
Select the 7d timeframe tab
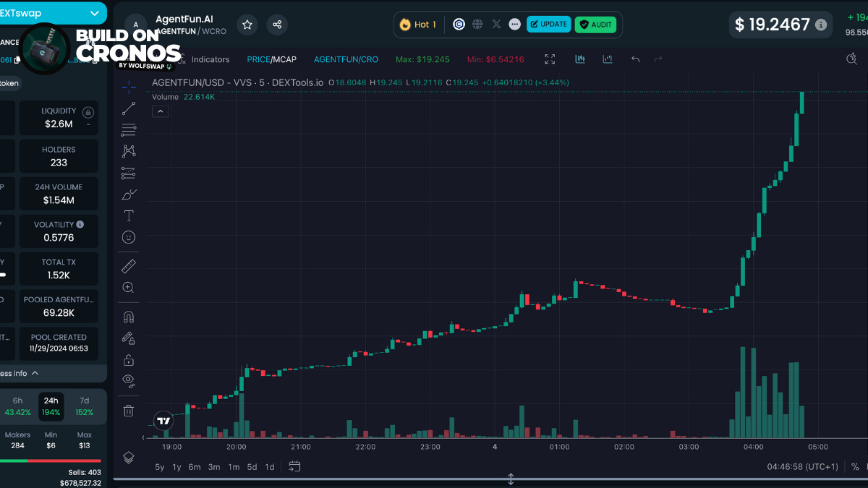84,406
